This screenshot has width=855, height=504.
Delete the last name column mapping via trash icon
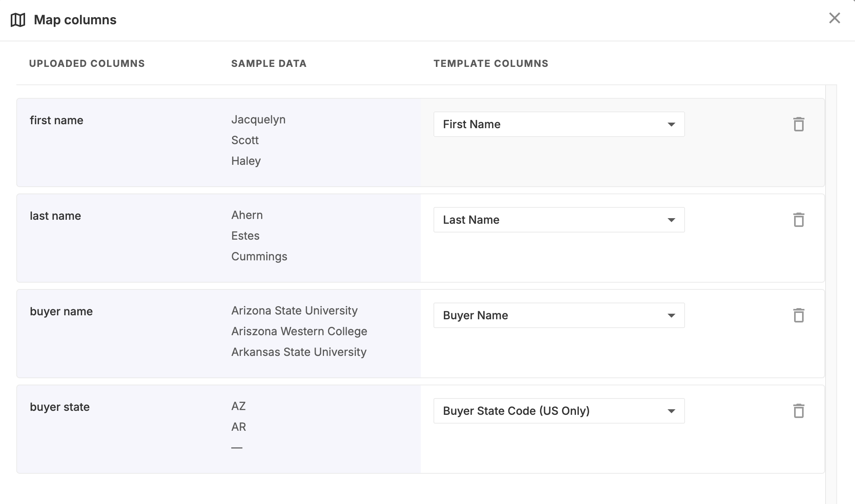point(799,220)
